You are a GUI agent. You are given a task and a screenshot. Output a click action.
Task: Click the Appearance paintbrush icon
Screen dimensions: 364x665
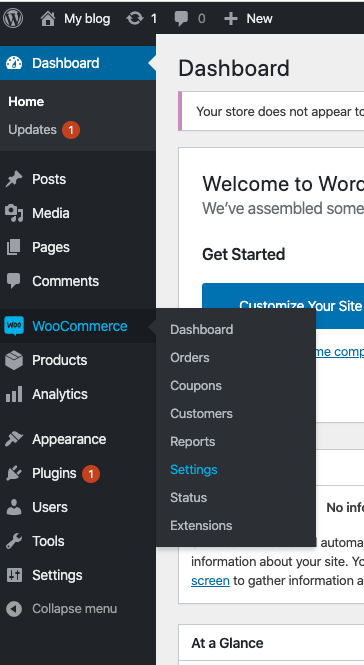click(x=14, y=439)
